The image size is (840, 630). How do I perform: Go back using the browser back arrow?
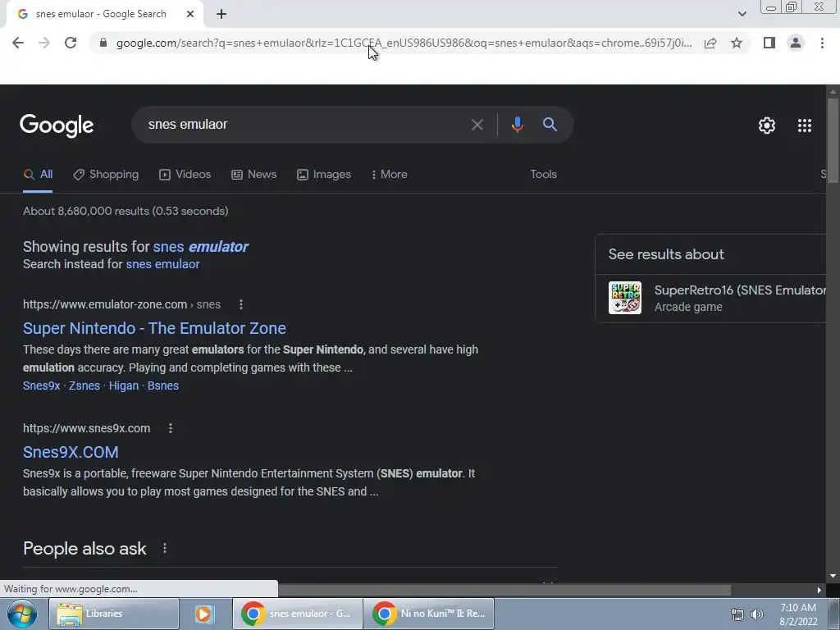18,43
